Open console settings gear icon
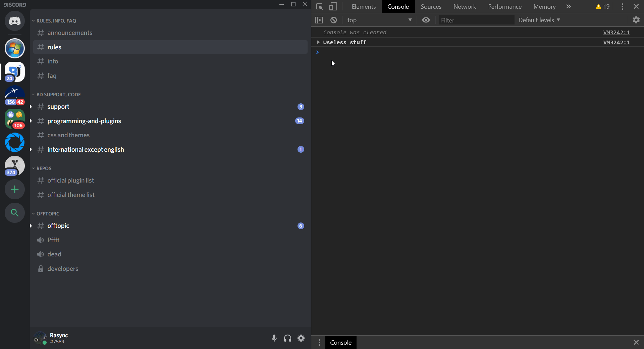The width and height of the screenshot is (644, 349). click(x=636, y=20)
